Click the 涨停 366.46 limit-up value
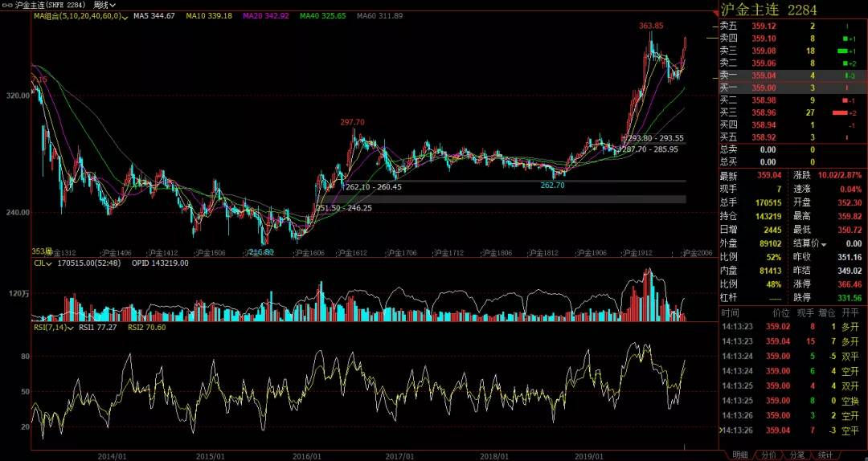Viewport: 868px width, 461px height. 850,284
